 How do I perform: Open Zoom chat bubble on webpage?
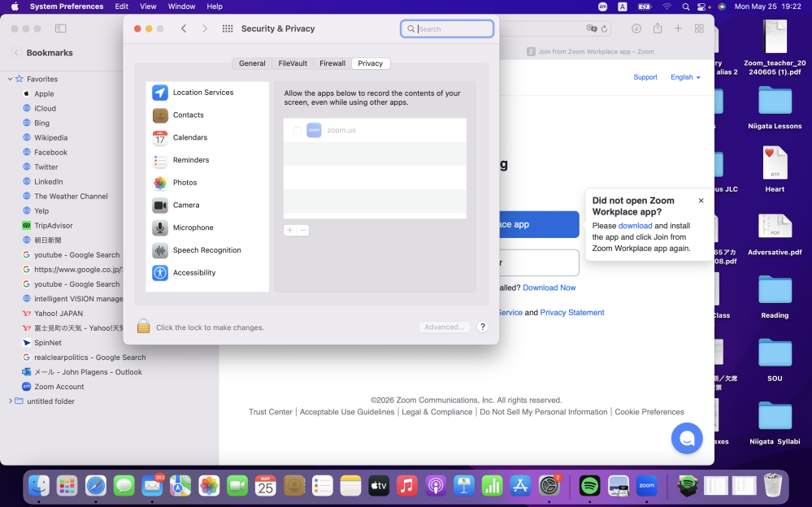point(687,438)
